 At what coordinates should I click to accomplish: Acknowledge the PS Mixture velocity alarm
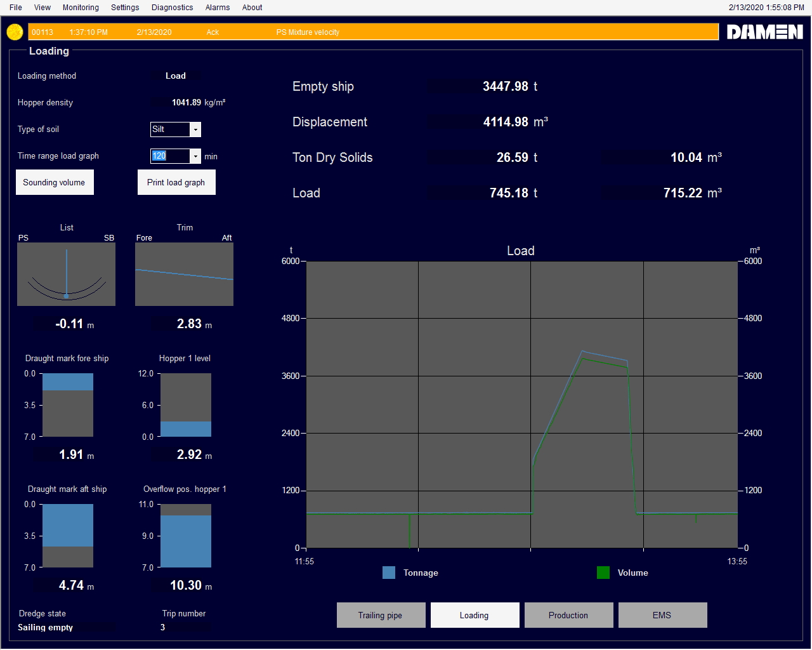pos(213,32)
